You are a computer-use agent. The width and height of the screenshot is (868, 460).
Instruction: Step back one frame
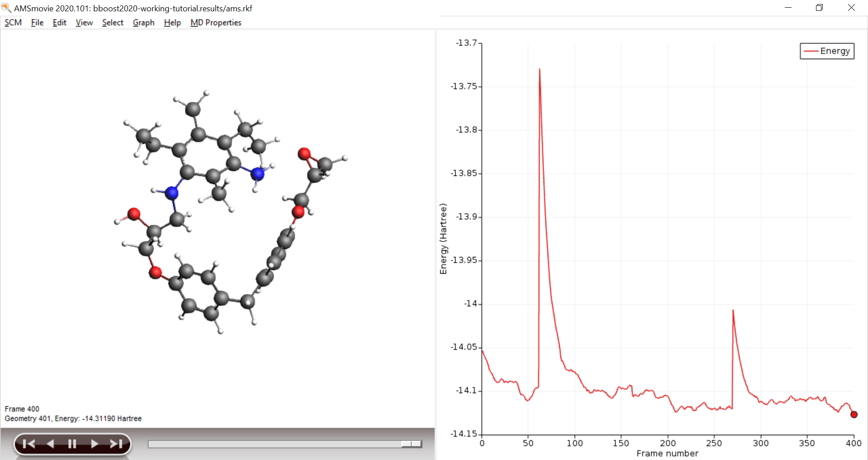[x=50, y=444]
